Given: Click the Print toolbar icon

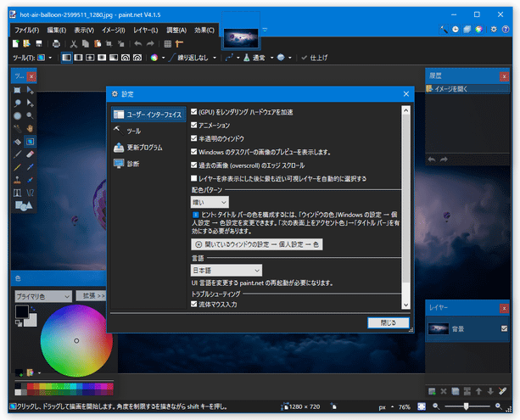Looking at the screenshot, I should (56, 43).
